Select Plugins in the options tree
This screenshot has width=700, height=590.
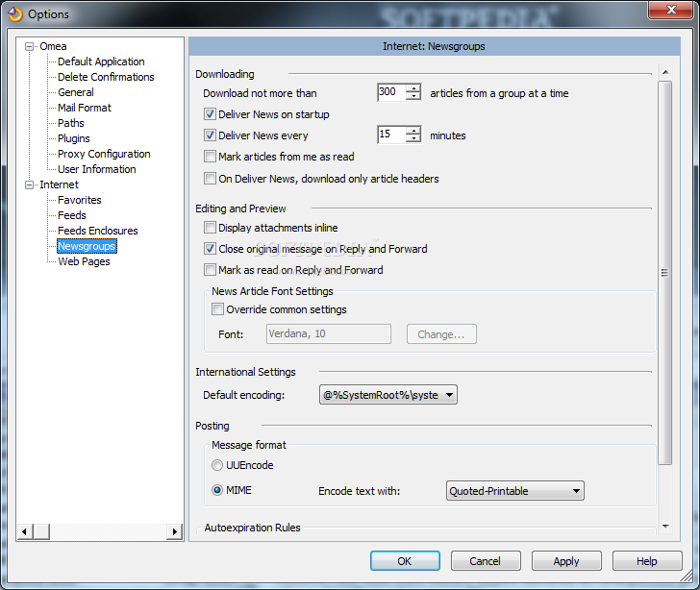(74, 138)
